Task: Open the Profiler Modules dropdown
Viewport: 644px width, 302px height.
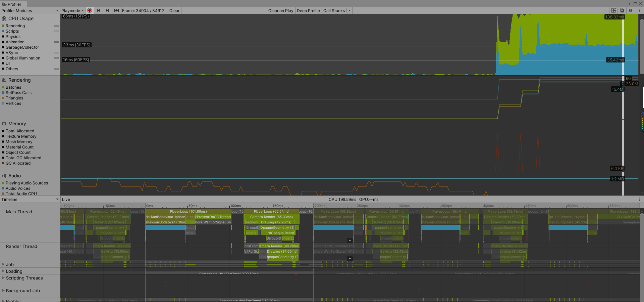Action: [x=30, y=11]
